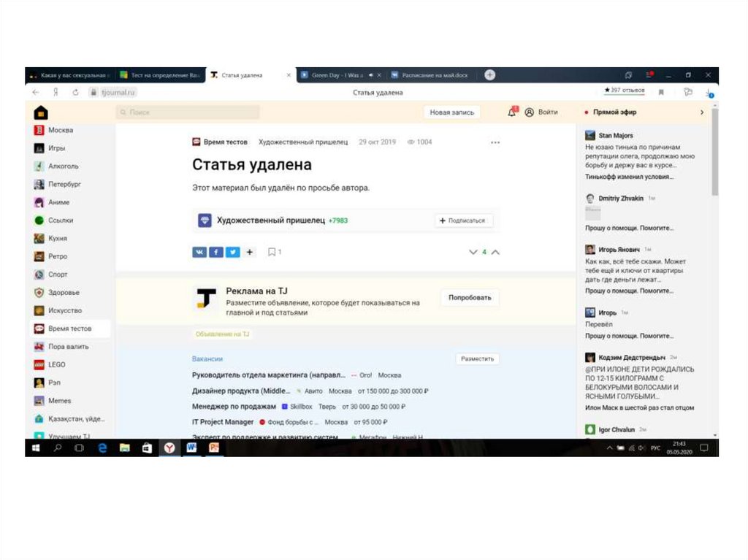Open browser downloads icon
This screenshot has width=748, height=560.
[709, 93]
